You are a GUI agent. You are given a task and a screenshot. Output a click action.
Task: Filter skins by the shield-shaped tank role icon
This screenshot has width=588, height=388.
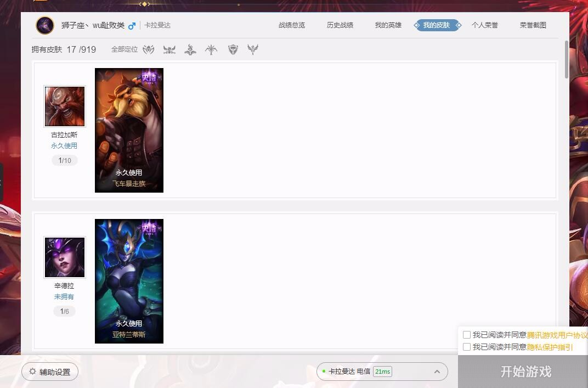(x=233, y=49)
